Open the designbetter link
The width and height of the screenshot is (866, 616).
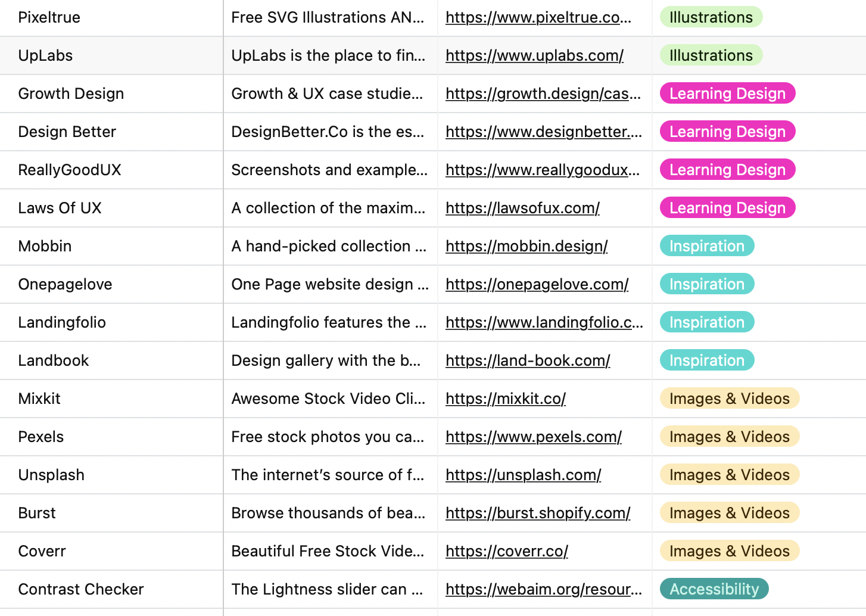[x=544, y=132]
